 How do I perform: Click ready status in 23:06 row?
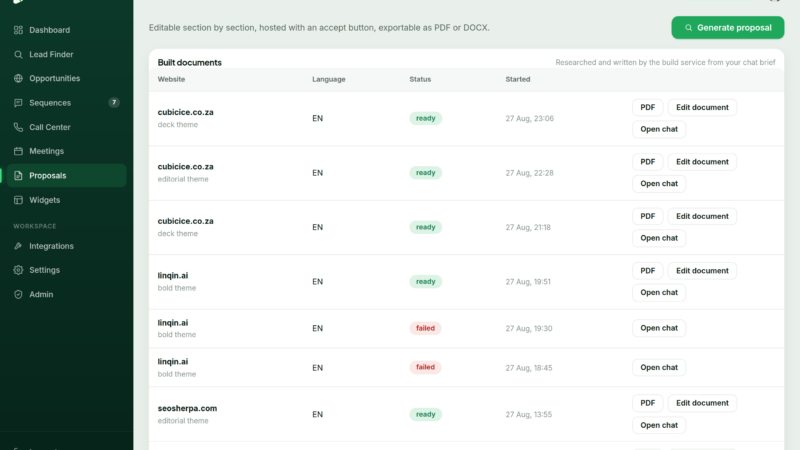point(426,118)
